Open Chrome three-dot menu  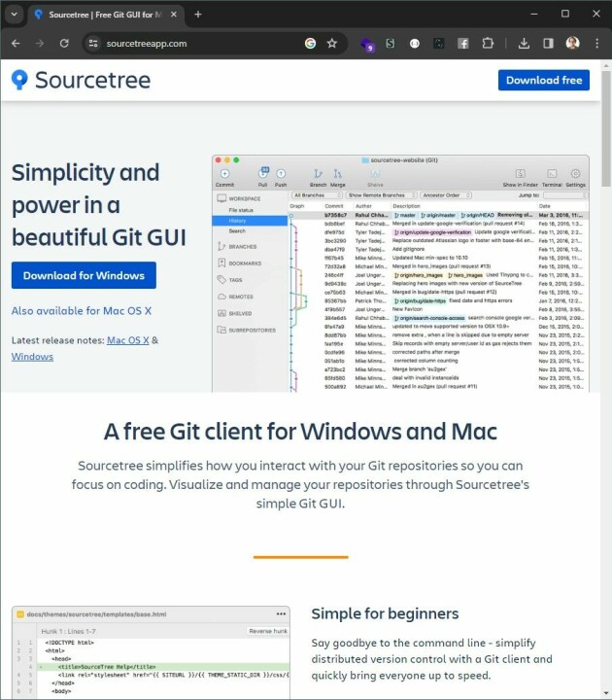596,44
